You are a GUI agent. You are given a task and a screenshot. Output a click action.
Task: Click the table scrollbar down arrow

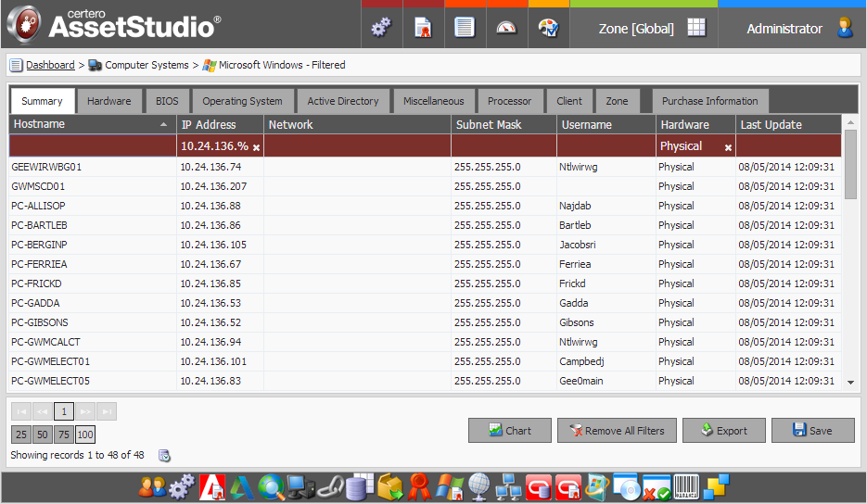coord(851,383)
